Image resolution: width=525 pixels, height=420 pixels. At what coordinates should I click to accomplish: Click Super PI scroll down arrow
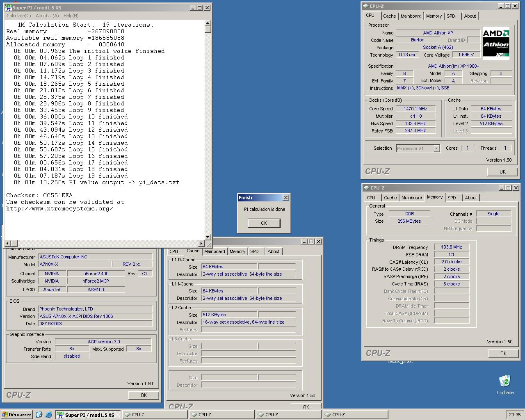[208, 237]
